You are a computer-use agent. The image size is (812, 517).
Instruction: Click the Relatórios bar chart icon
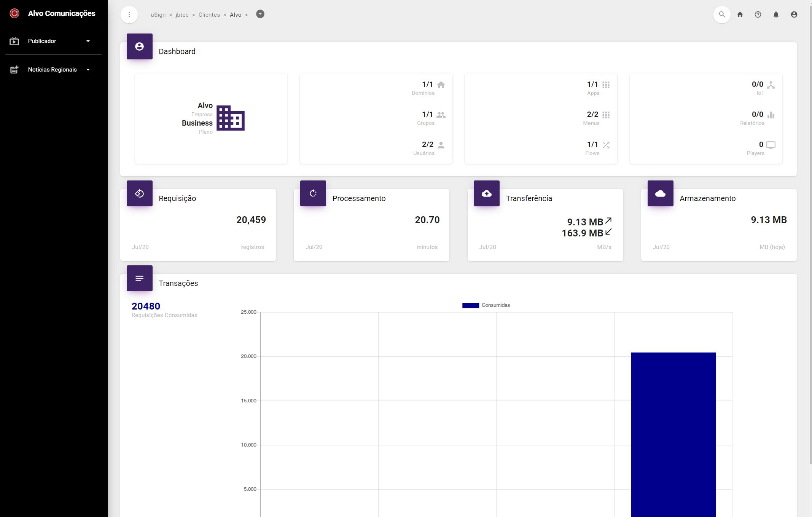point(771,115)
